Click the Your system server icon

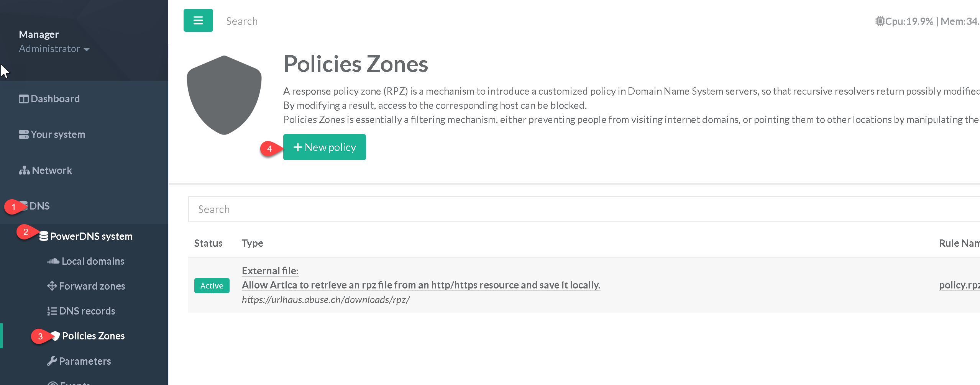point(23,135)
